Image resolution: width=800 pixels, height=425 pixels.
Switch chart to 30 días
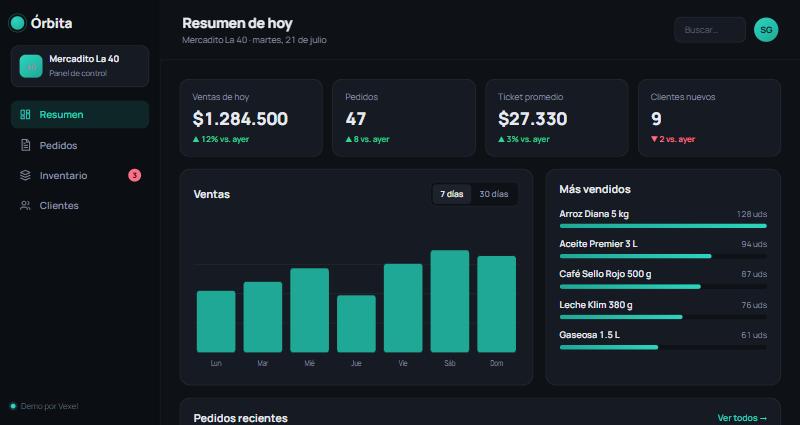[493, 194]
